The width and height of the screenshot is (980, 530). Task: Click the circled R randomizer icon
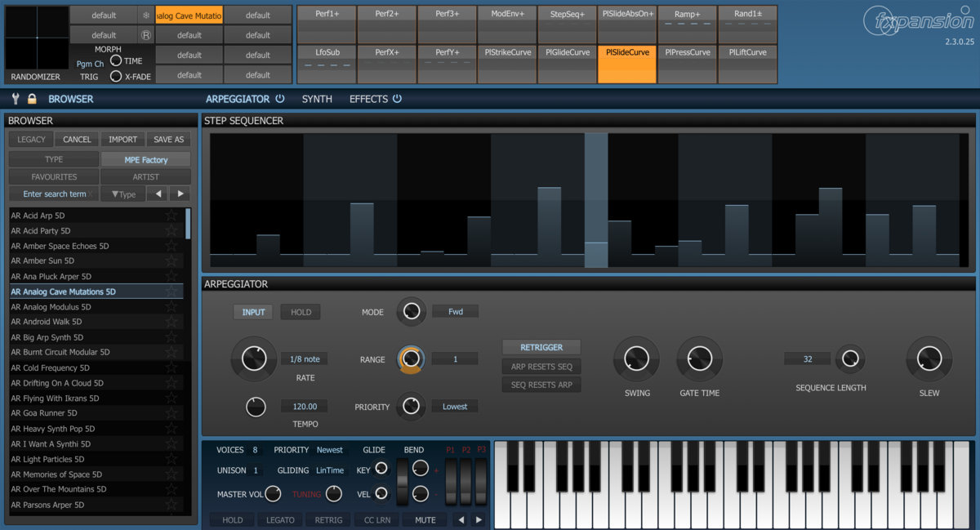click(146, 35)
